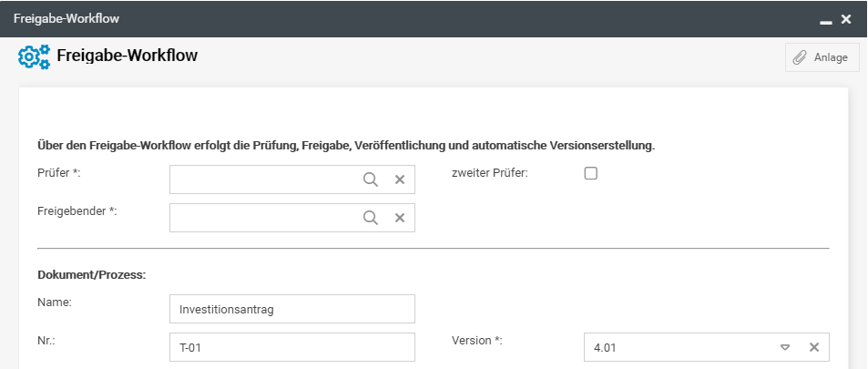This screenshot has width=868, height=369.
Task: Open the lookup search for Freigebender
Action: [x=370, y=218]
